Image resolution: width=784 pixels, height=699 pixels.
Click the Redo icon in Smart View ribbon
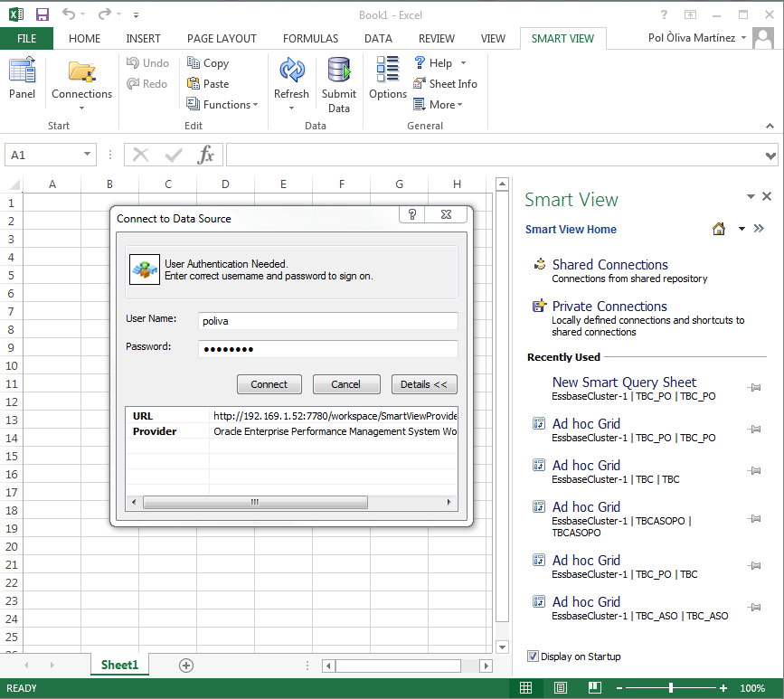tap(133, 83)
